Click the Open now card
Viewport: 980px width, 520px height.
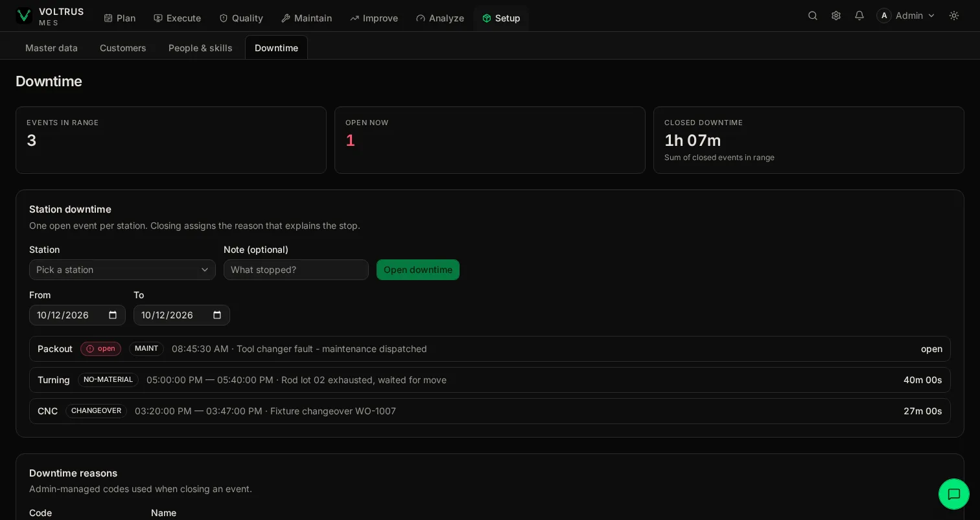pyautogui.click(x=490, y=140)
